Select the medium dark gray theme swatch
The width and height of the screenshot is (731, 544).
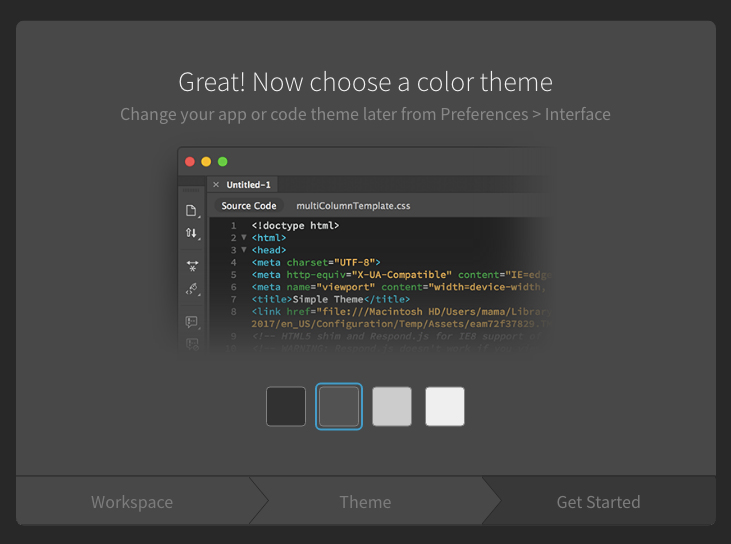coord(339,406)
